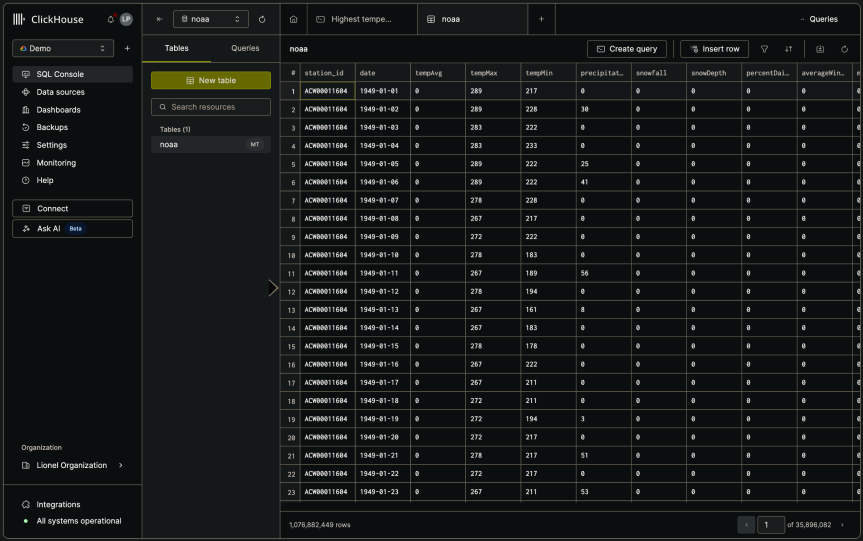This screenshot has width=863, height=541.
Task: Add a new tab with the plus icon
Action: coord(541,19)
